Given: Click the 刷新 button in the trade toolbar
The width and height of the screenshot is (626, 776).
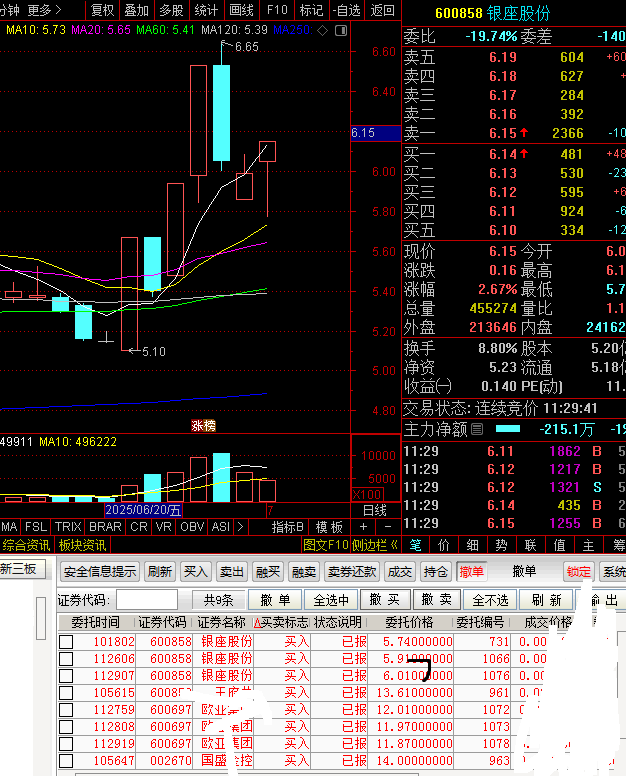Looking at the screenshot, I should click(x=160, y=572).
